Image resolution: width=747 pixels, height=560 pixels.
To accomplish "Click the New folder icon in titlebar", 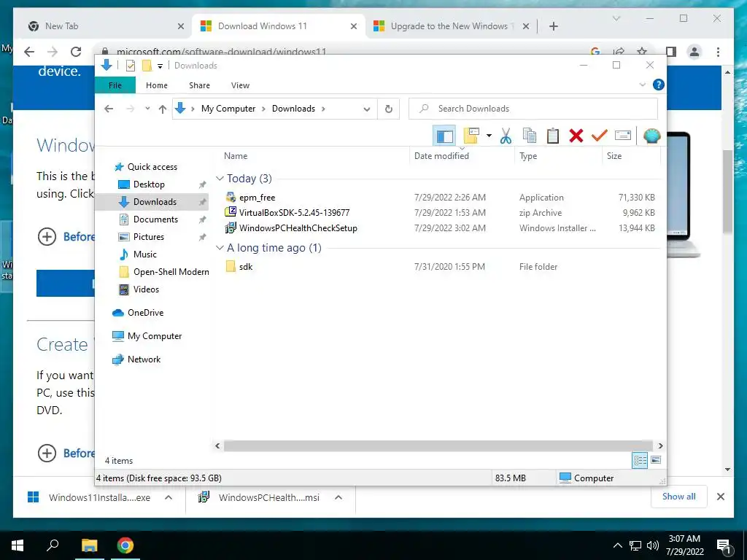I will [x=147, y=66].
